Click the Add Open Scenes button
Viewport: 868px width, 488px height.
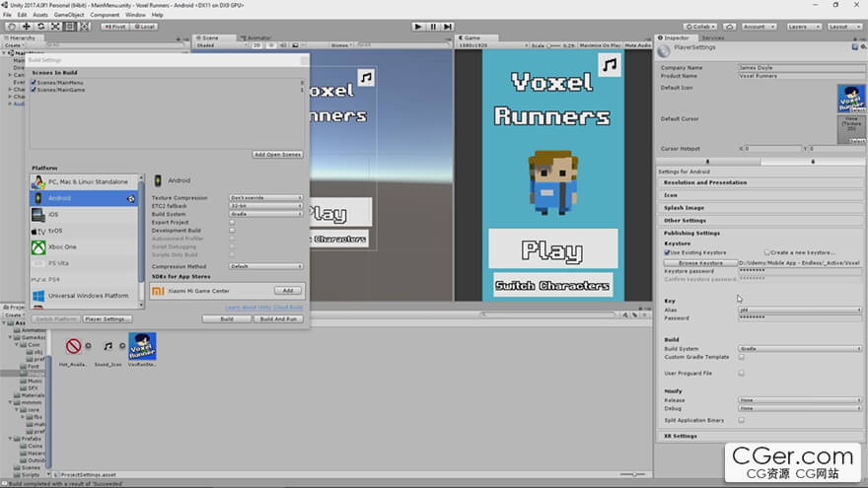point(277,155)
